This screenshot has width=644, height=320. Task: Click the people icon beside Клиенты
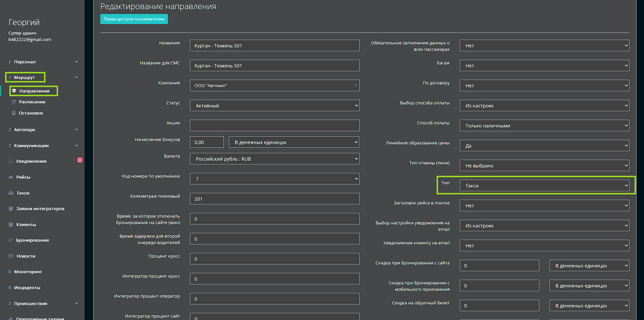11,225
